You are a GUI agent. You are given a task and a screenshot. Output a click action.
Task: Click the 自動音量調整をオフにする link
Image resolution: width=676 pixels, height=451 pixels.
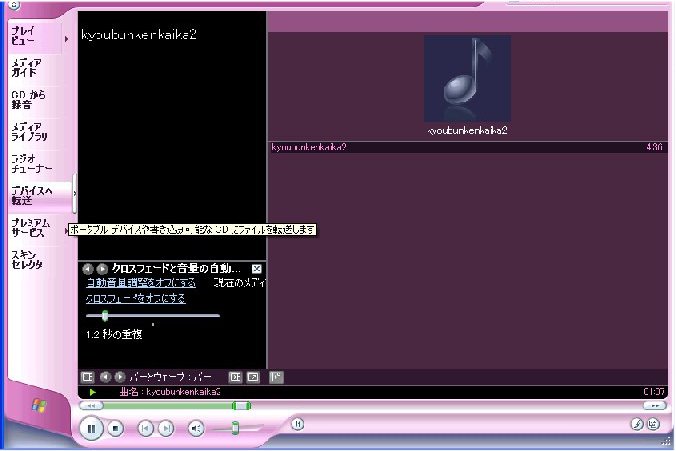[141, 283]
